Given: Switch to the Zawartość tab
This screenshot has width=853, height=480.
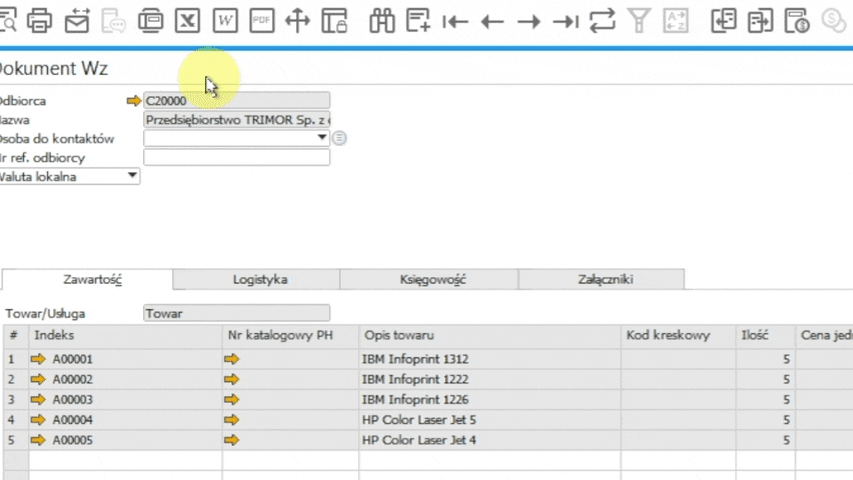Looking at the screenshot, I should point(88,279).
